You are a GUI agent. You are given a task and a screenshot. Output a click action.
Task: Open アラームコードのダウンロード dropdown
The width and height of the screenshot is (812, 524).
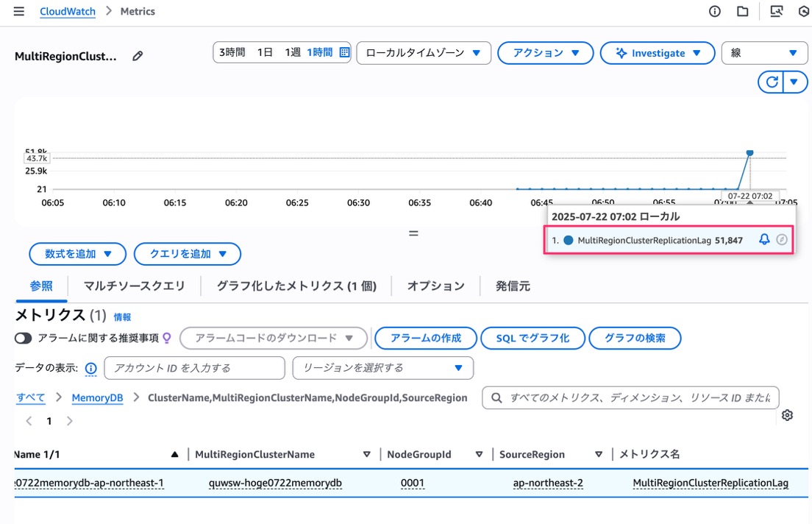274,338
